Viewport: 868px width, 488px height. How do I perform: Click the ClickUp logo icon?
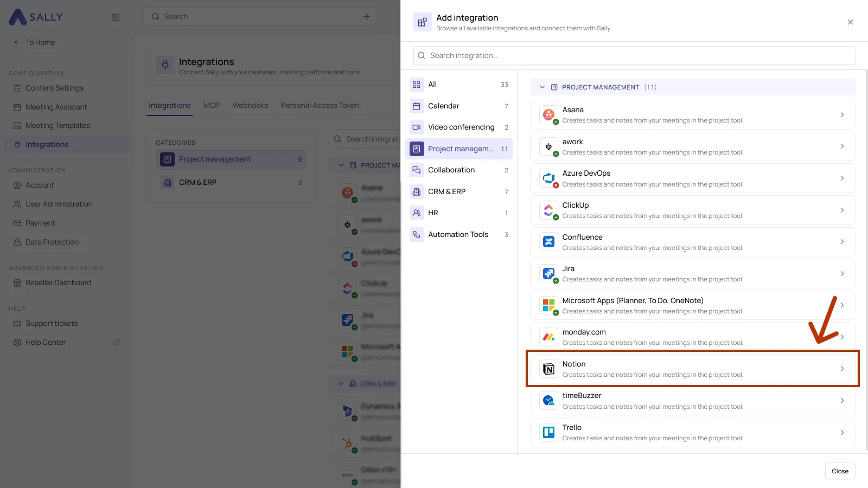[548, 210]
